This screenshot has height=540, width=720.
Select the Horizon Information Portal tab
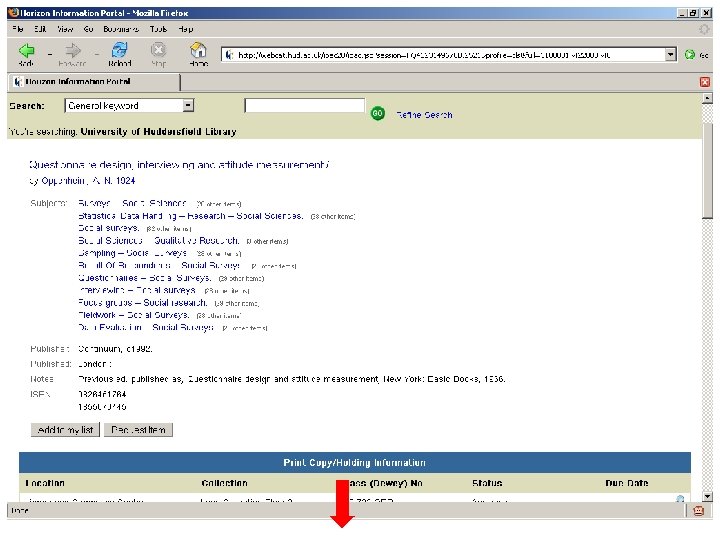pos(94,82)
